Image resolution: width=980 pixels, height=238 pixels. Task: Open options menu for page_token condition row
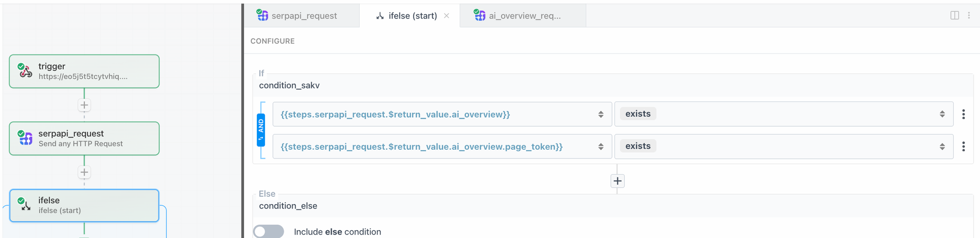[963, 146]
